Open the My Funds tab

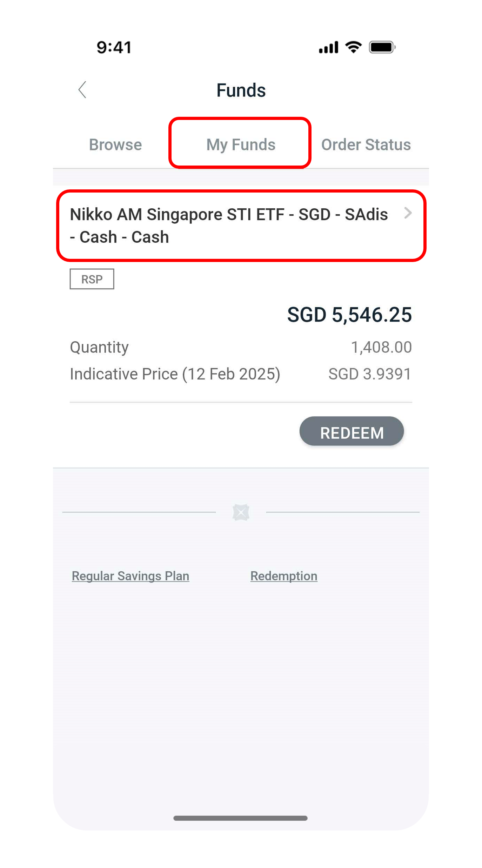(x=241, y=144)
